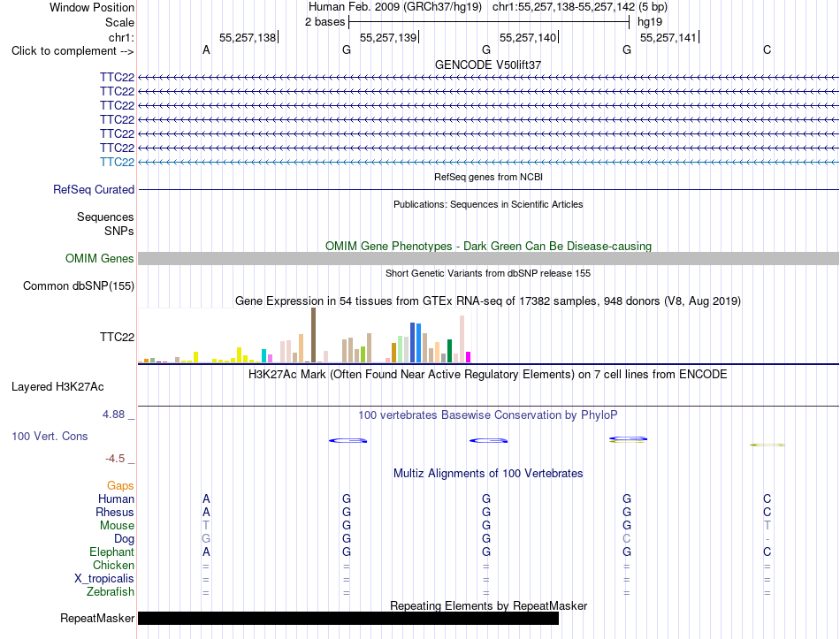Click the -4.5 PhyloP lower scale value
The image size is (840, 639).
point(115,459)
